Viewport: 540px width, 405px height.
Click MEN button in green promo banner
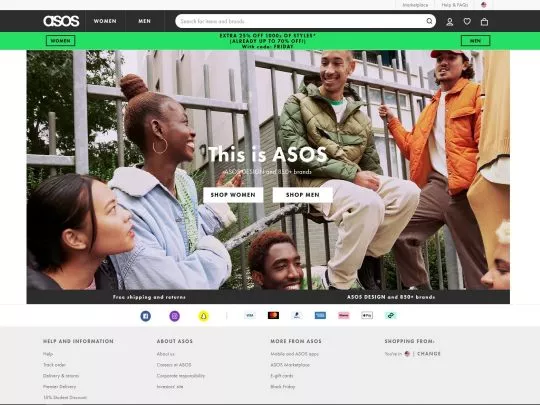click(475, 41)
